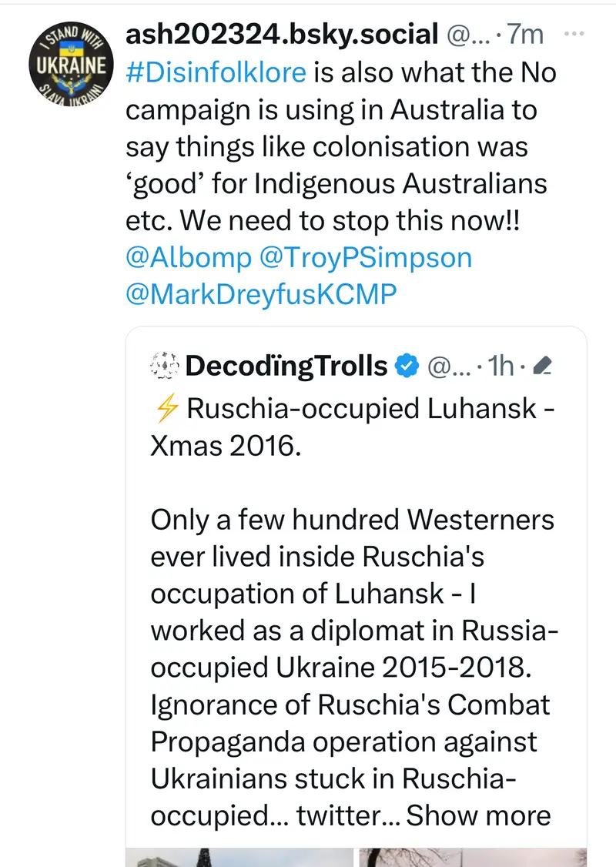This screenshot has height=867, width=616.
Task: Open the left image thumbnail in quoted tweet
Action: click(x=239, y=856)
